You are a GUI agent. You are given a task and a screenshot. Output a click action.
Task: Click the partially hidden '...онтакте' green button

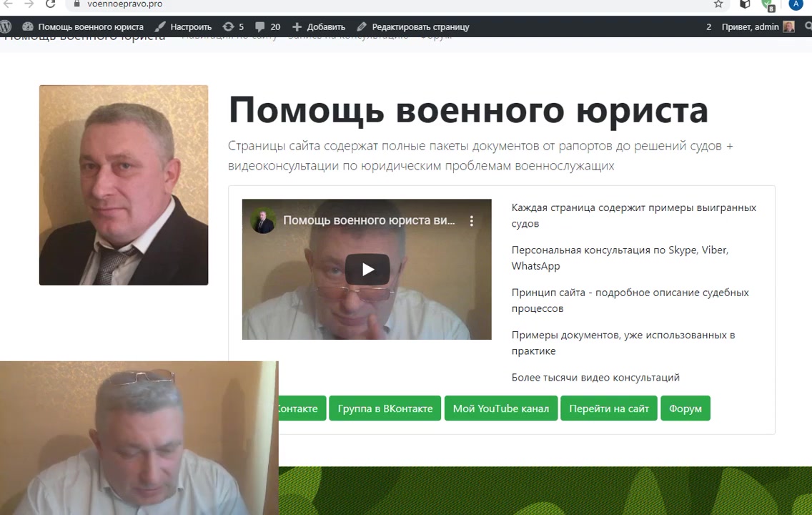click(x=302, y=408)
